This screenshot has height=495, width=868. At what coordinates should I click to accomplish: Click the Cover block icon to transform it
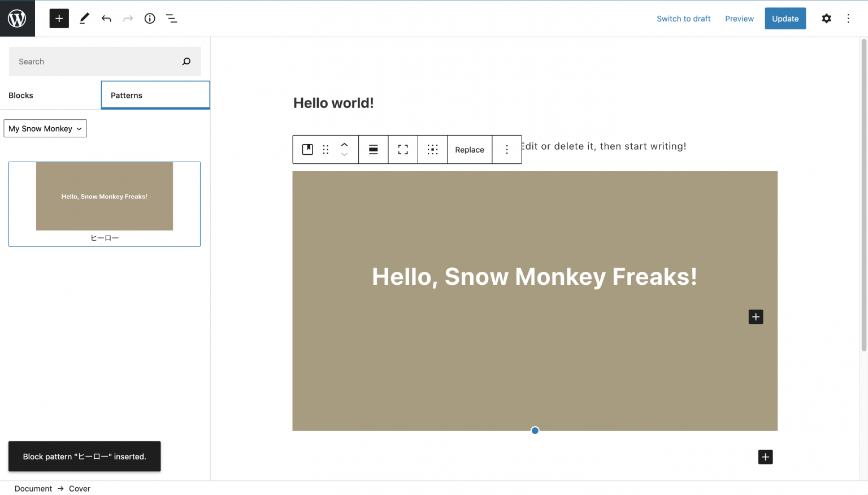click(307, 149)
